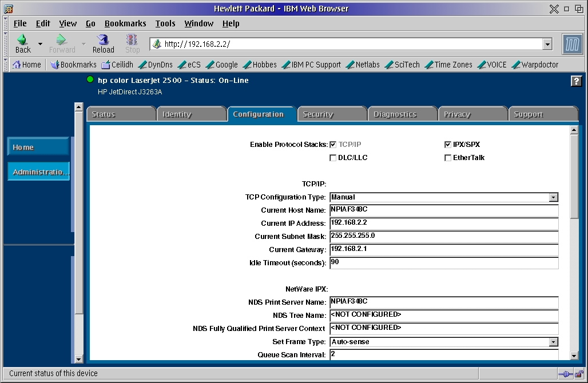Viewport: 588px width, 383px height.
Task: Select the Configuration tab
Action: click(x=262, y=114)
